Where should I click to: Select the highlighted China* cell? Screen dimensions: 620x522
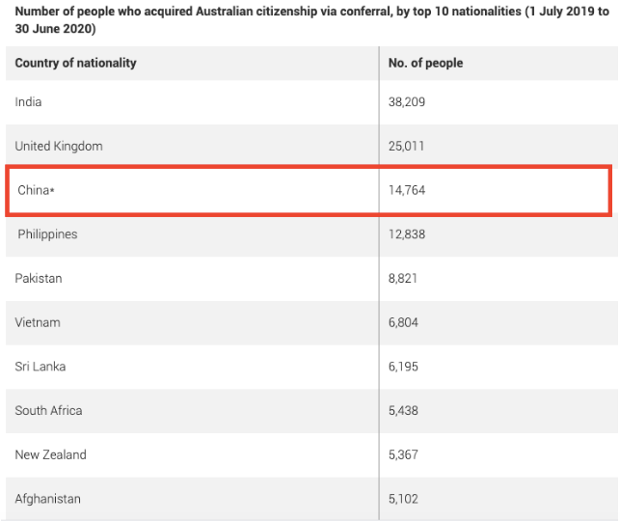point(36,190)
